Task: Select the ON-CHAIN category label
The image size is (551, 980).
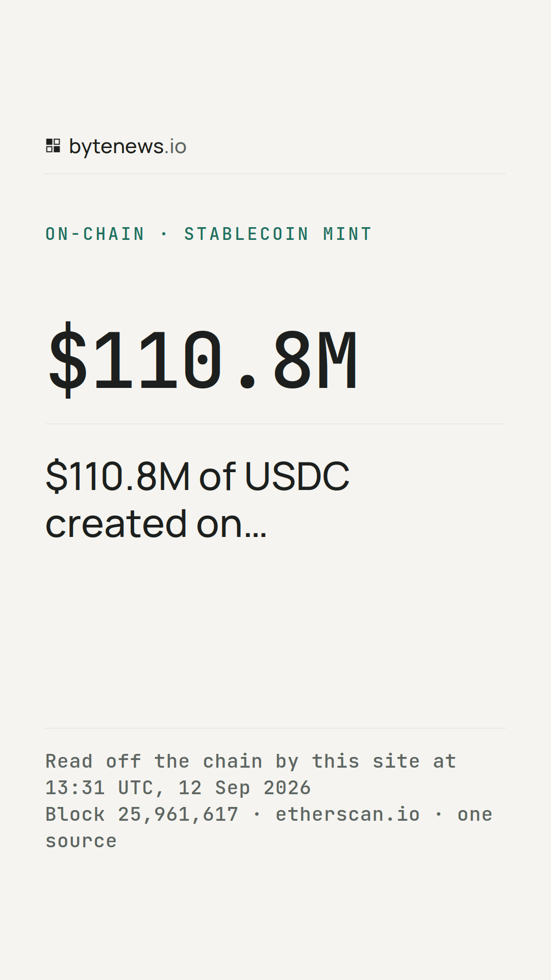Action: click(x=95, y=234)
